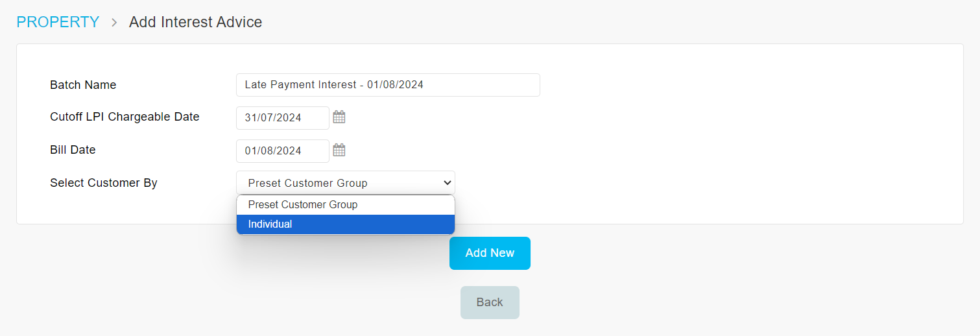
Task: Click the 31/07/2024 cutoff date field
Action: pos(283,118)
